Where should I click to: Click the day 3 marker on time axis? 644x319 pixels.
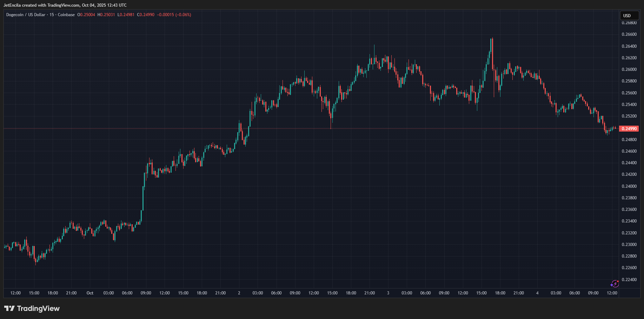388,293
